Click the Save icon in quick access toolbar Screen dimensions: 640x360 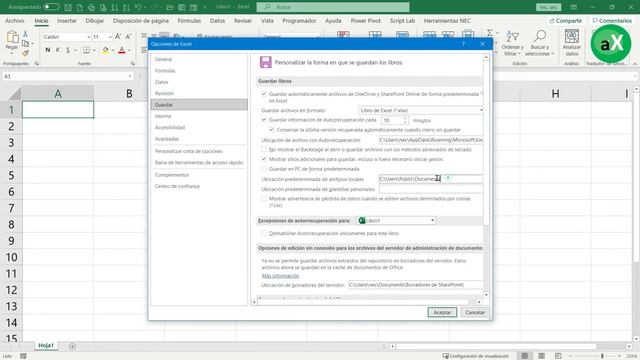pyautogui.click(x=68, y=7)
